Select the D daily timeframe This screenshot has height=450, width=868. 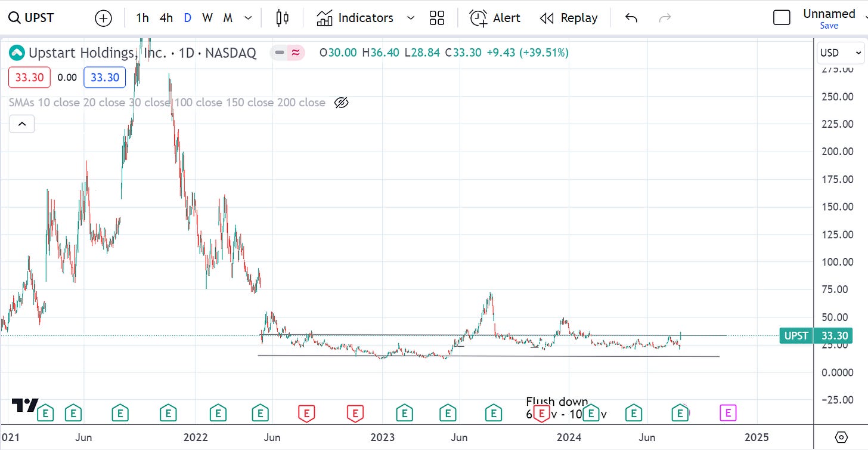[x=188, y=18]
